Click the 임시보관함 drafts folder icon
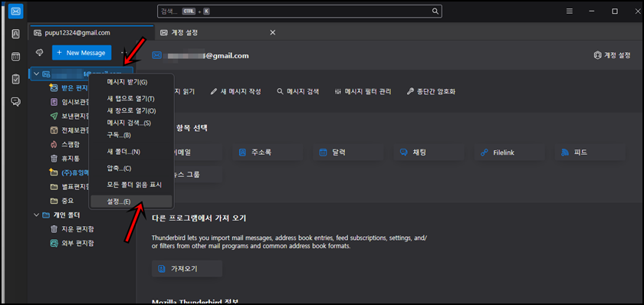The height and width of the screenshot is (305, 644). (54, 102)
